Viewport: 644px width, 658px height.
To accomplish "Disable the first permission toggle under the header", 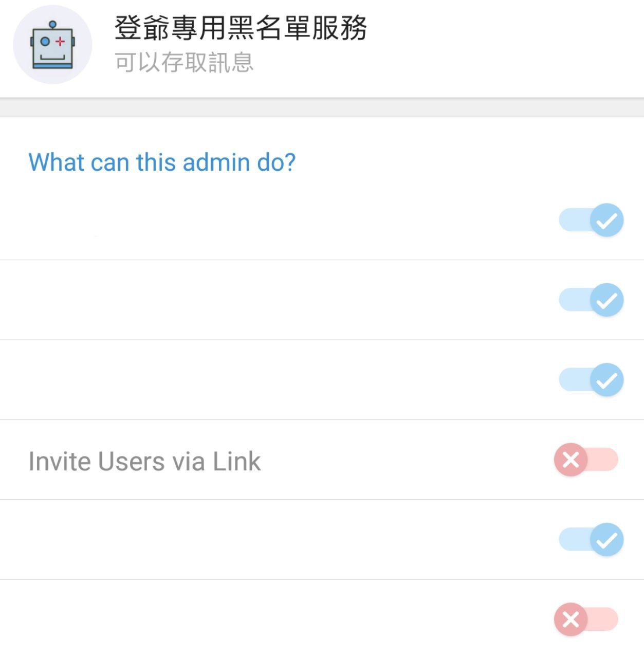I will 591,220.
